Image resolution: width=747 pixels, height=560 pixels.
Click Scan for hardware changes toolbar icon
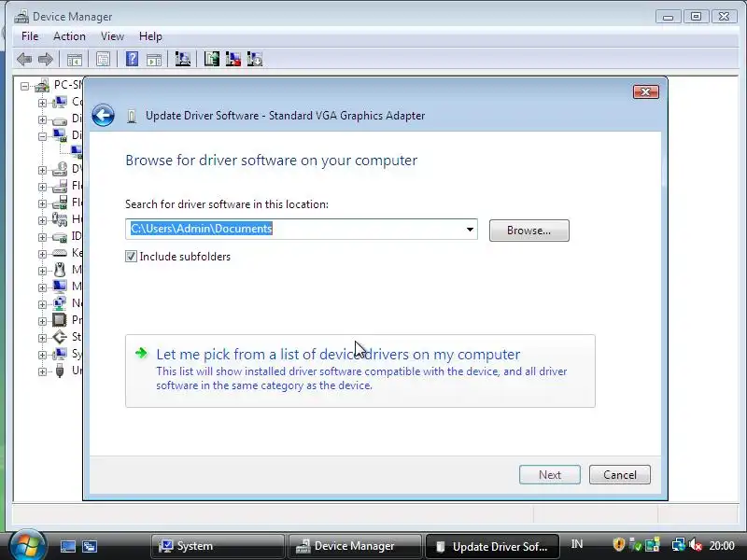(182, 59)
